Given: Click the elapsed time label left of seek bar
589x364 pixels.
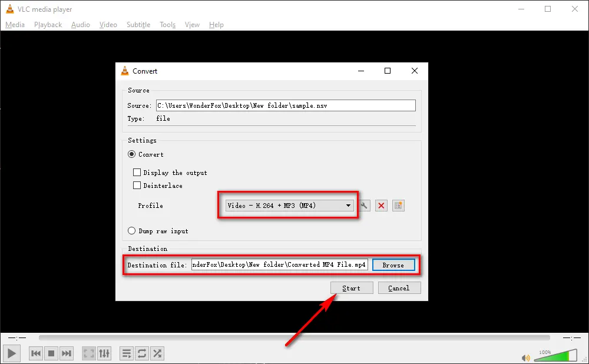Looking at the screenshot, I should (x=17, y=337).
